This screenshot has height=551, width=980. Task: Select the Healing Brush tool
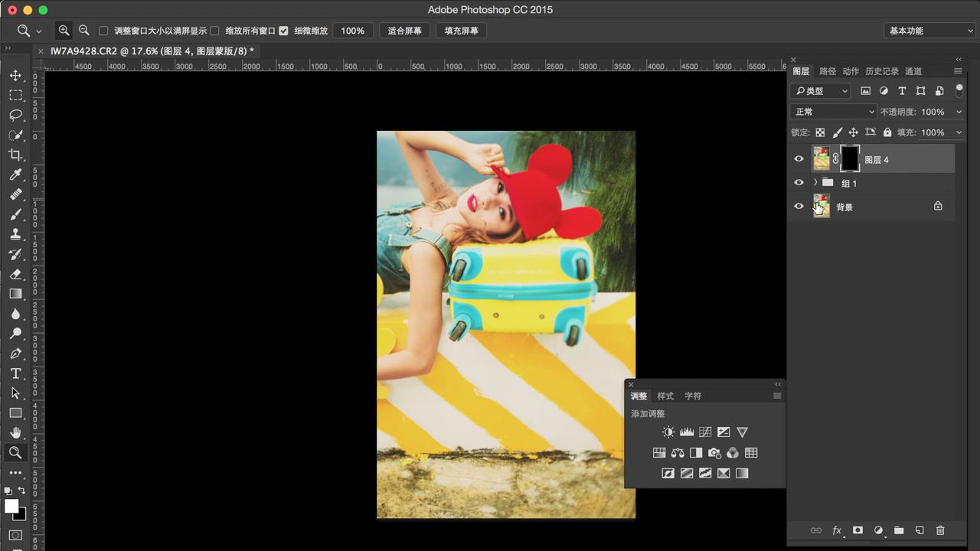tap(15, 194)
